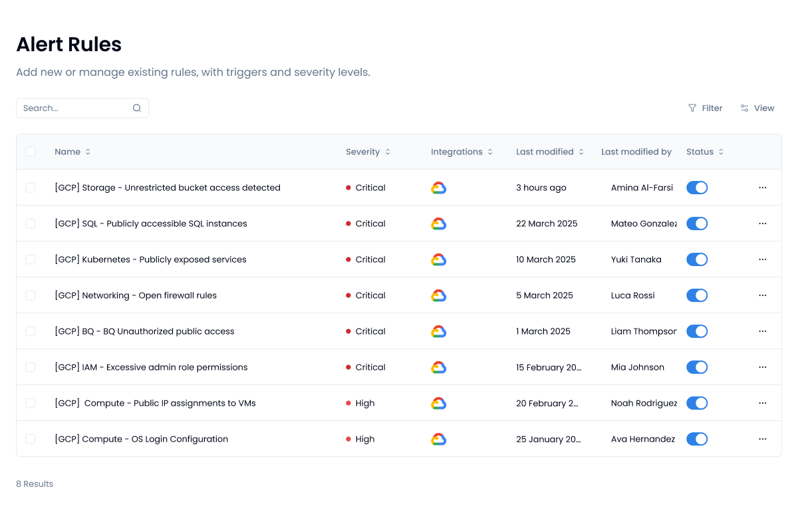Tick the checkbox for the Networking rule row
This screenshot has width=798, height=532.
coord(31,295)
